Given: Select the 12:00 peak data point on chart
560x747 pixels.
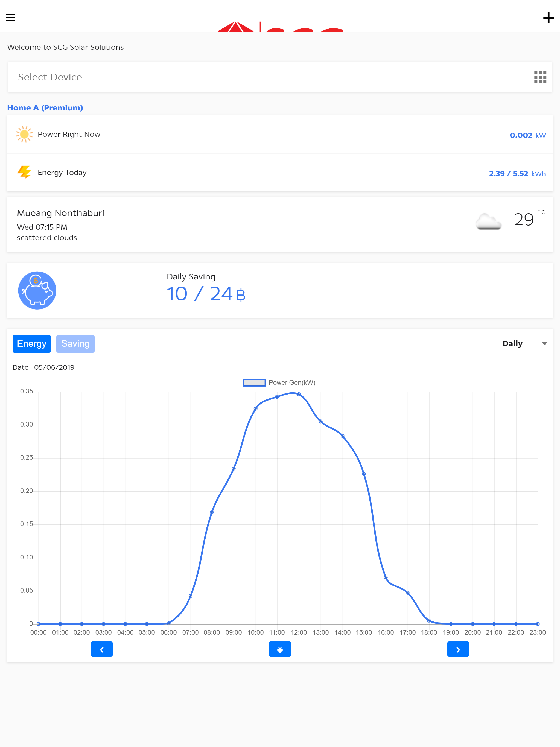Looking at the screenshot, I should [299, 394].
